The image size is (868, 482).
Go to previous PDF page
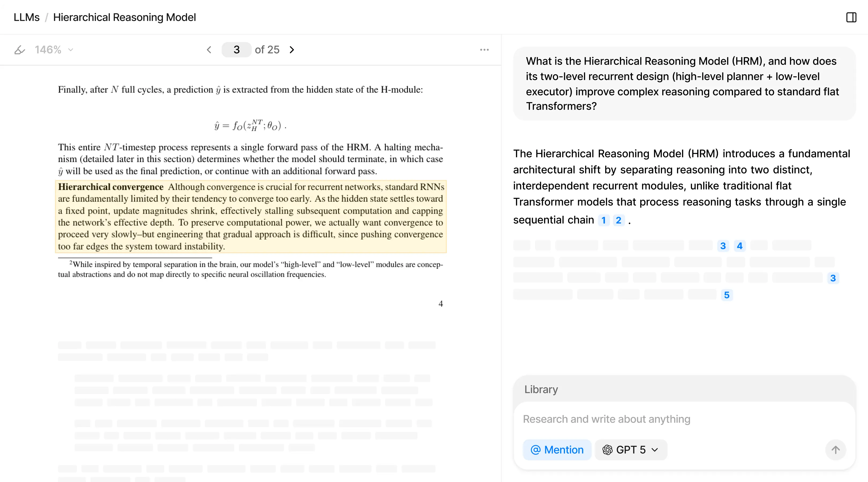[209, 50]
